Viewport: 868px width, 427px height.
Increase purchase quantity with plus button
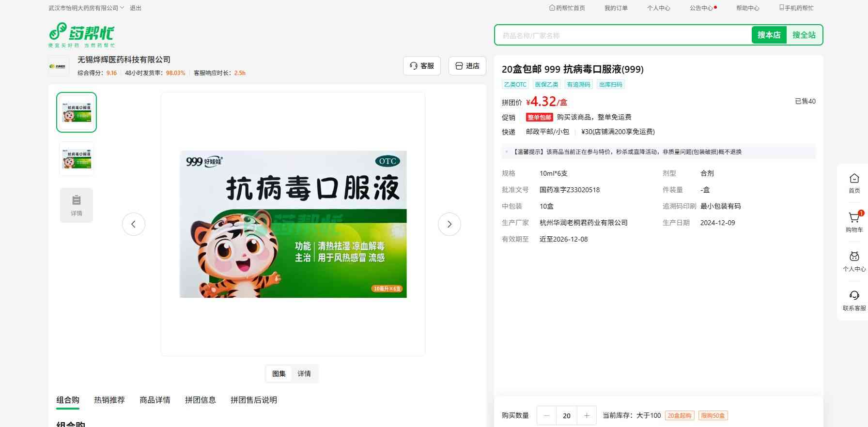[x=587, y=415]
